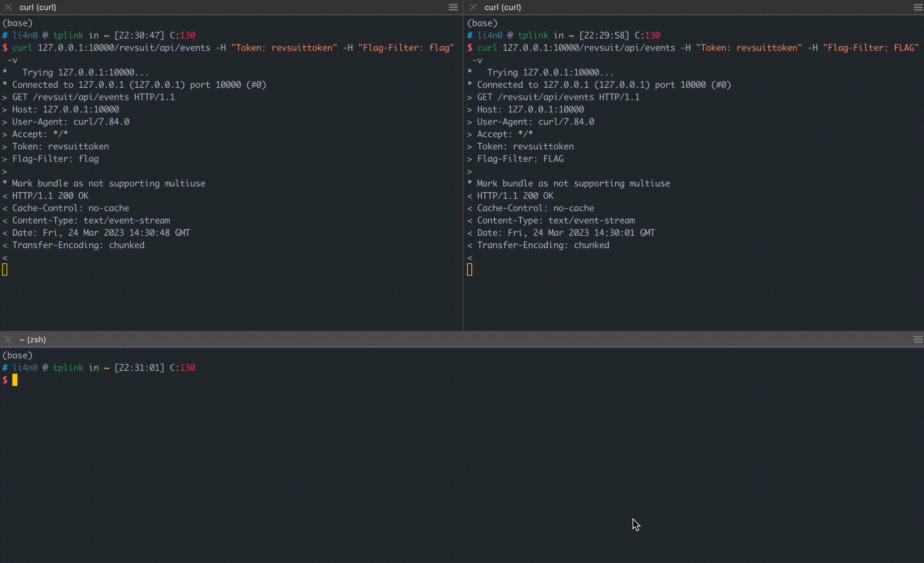
Task: Select the ~ (zsh) pane title
Action: (x=33, y=340)
